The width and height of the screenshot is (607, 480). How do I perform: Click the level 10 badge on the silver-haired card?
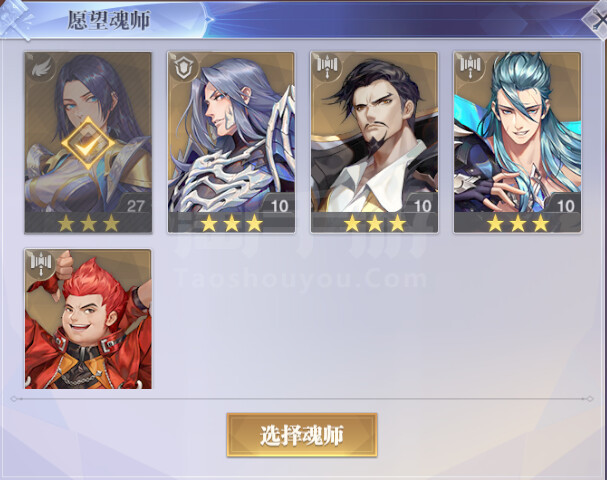tap(278, 203)
